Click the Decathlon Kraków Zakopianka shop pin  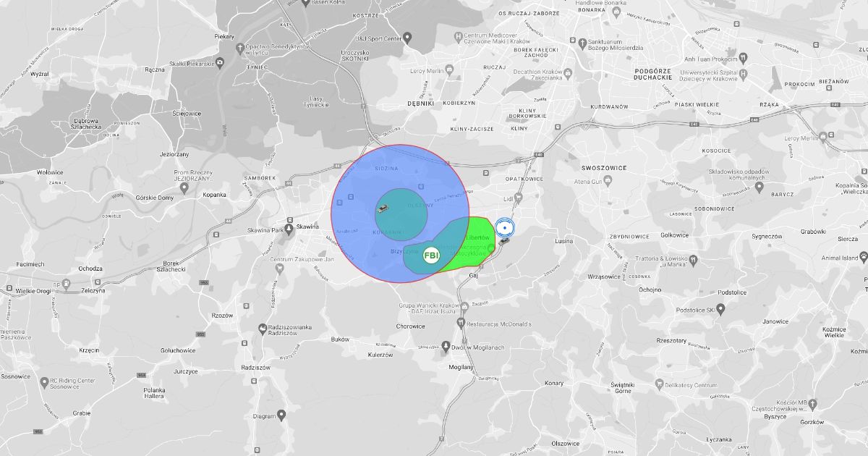pyautogui.click(x=568, y=72)
